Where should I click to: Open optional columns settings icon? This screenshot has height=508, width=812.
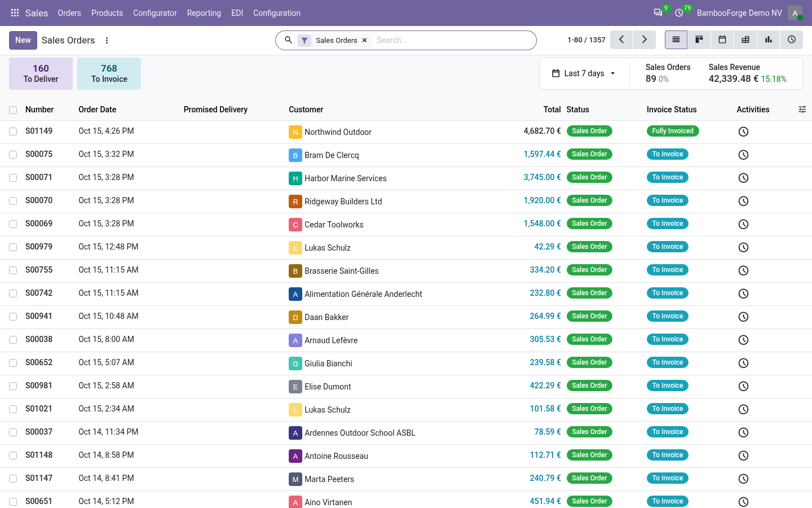pyautogui.click(x=802, y=110)
